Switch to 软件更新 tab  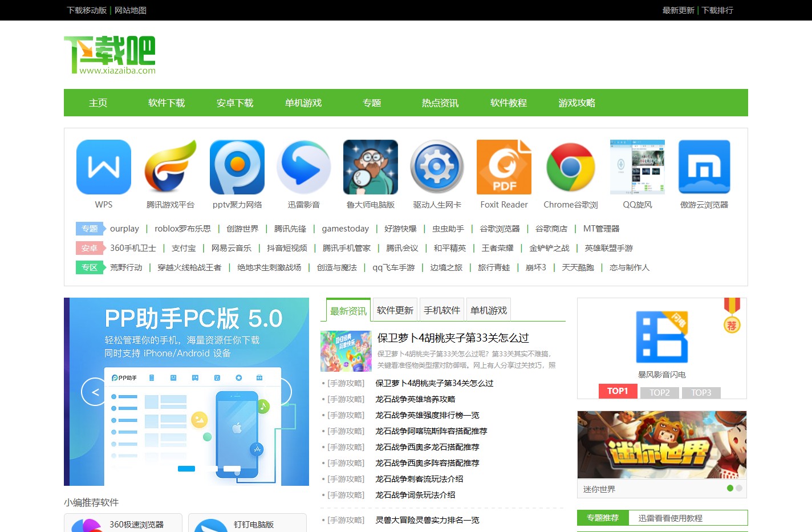click(x=395, y=310)
